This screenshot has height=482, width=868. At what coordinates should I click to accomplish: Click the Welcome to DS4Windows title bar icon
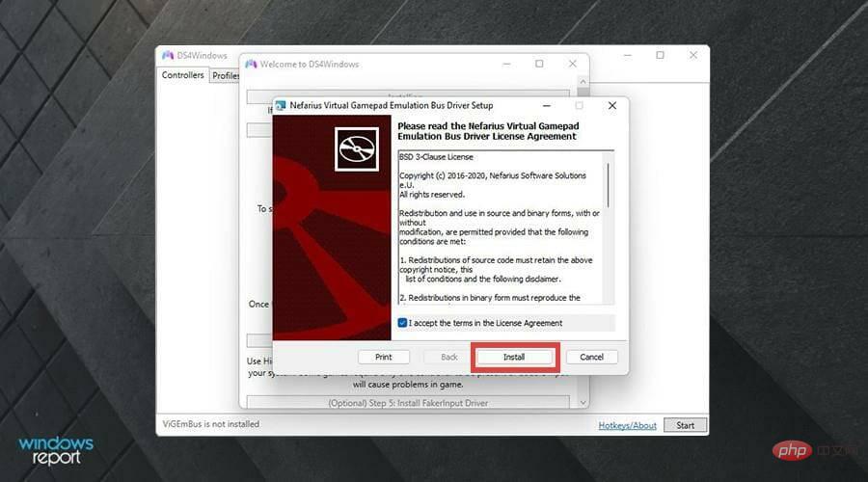251,64
